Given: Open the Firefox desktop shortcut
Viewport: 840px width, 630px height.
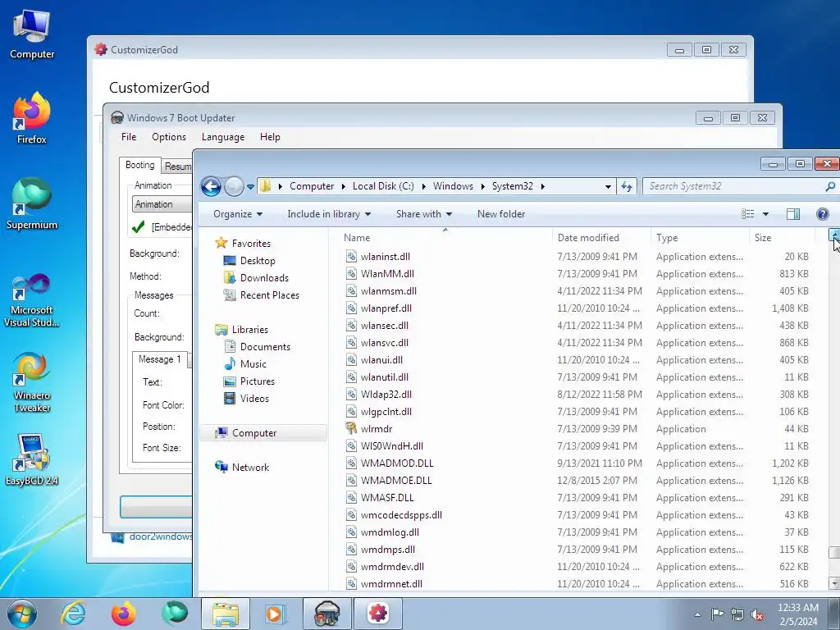Looking at the screenshot, I should pos(32,118).
